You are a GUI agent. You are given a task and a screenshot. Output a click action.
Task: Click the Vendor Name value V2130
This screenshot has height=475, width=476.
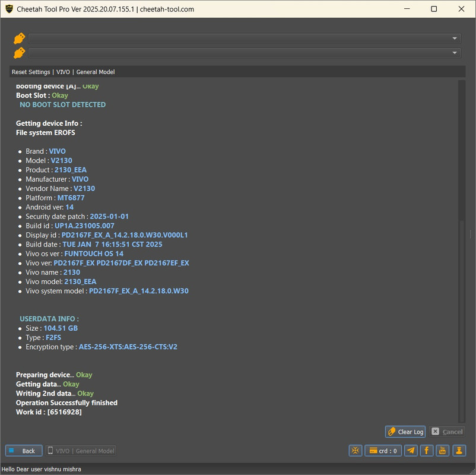(84, 189)
